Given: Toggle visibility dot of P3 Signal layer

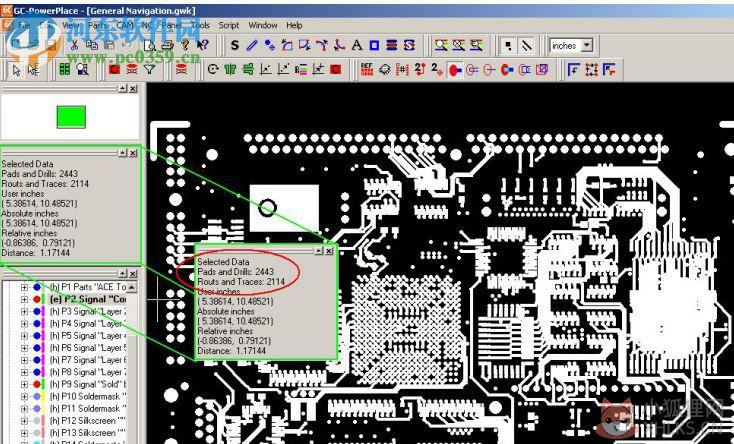Looking at the screenshot, I should click(37, 311).
